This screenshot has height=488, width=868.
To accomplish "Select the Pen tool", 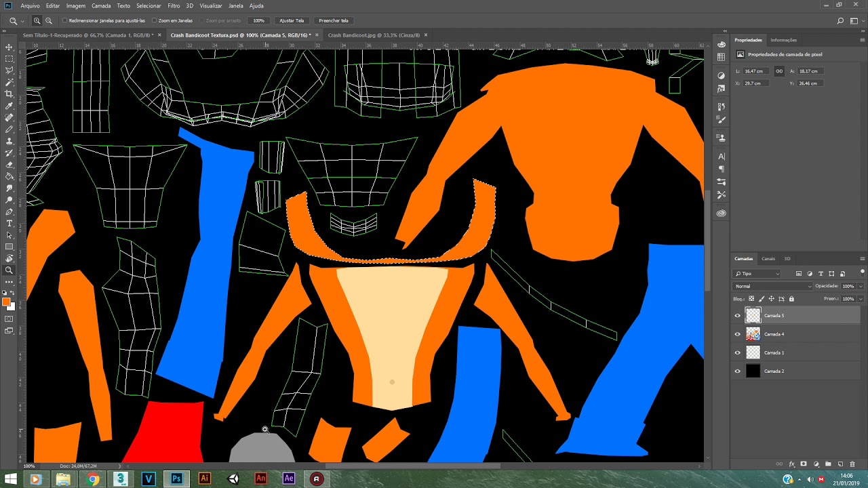I will 9,211.
